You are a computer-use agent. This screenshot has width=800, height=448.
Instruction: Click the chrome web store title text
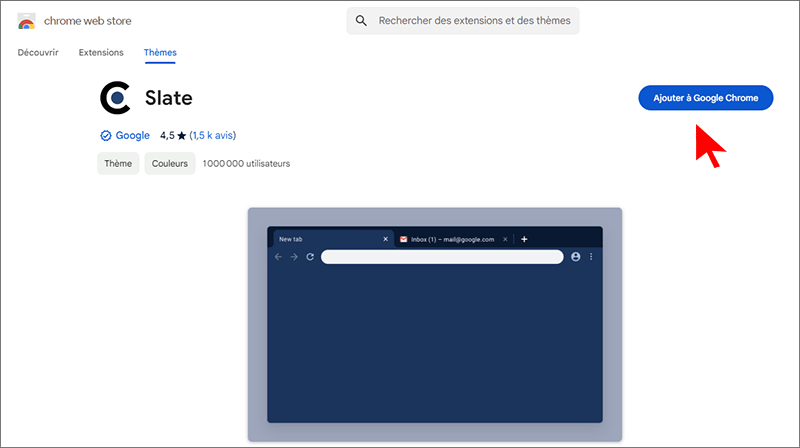88,21
